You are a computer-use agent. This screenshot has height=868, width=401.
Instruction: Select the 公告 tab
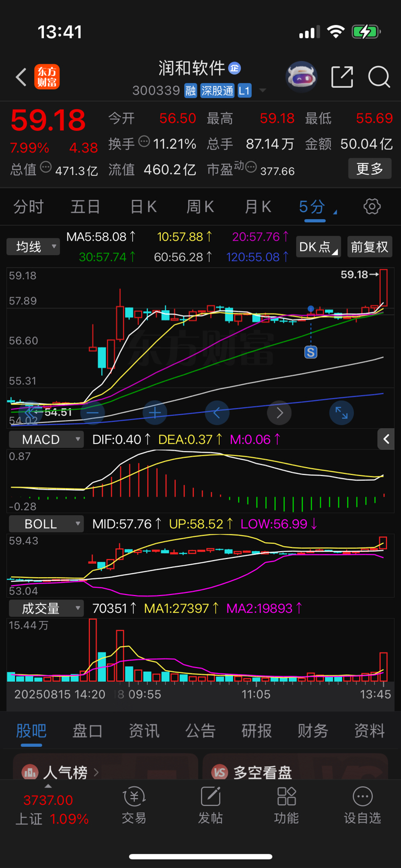click(200, 731)
